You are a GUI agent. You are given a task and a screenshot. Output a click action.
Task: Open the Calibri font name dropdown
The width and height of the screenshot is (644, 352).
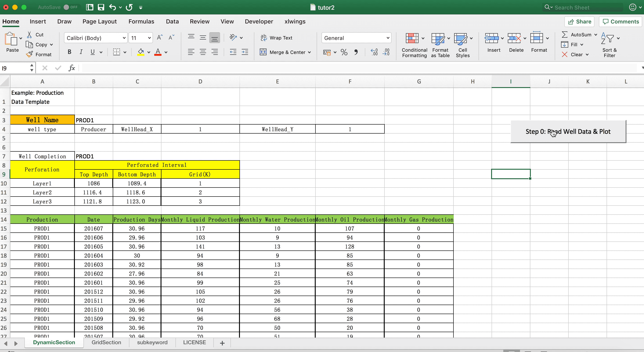click(124, 38)
